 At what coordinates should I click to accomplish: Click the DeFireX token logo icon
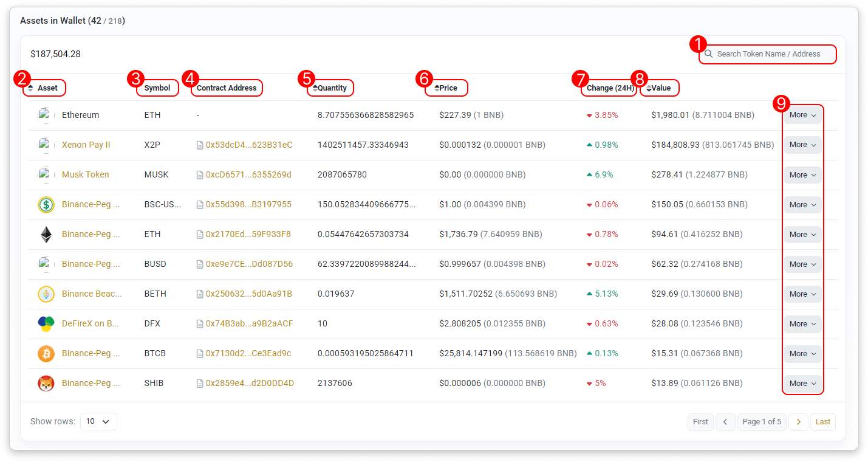click(x=46, y=324)
